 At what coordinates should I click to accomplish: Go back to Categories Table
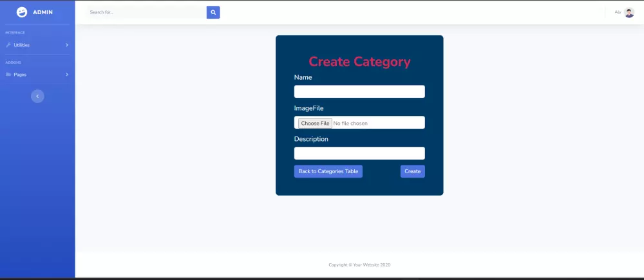(328, 171)
